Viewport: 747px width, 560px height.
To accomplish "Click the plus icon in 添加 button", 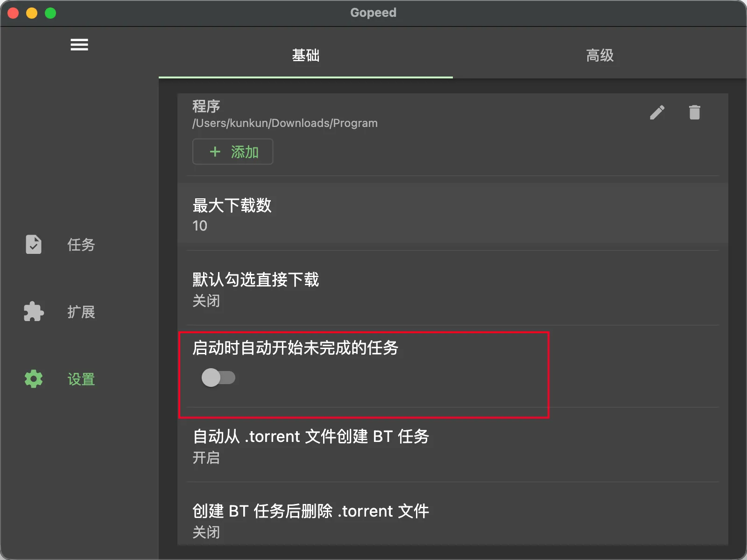I will tap(215, 152).
